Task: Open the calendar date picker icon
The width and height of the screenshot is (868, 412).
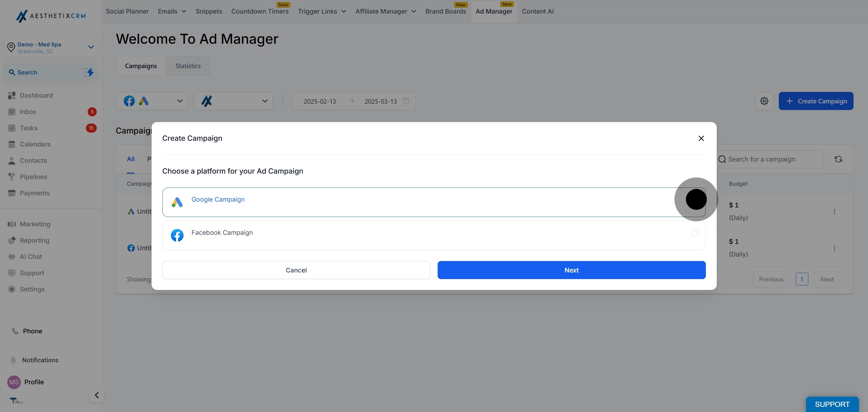Action: click(406, 101)
